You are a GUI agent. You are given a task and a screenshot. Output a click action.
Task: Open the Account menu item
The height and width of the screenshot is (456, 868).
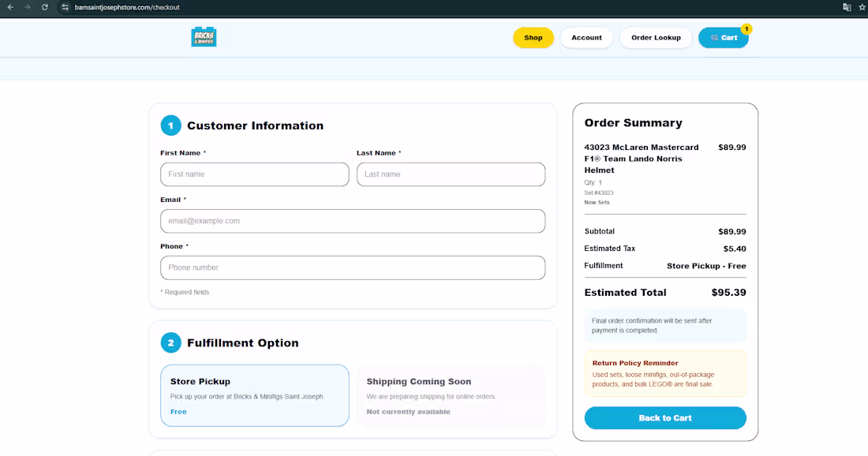(586, 38)
